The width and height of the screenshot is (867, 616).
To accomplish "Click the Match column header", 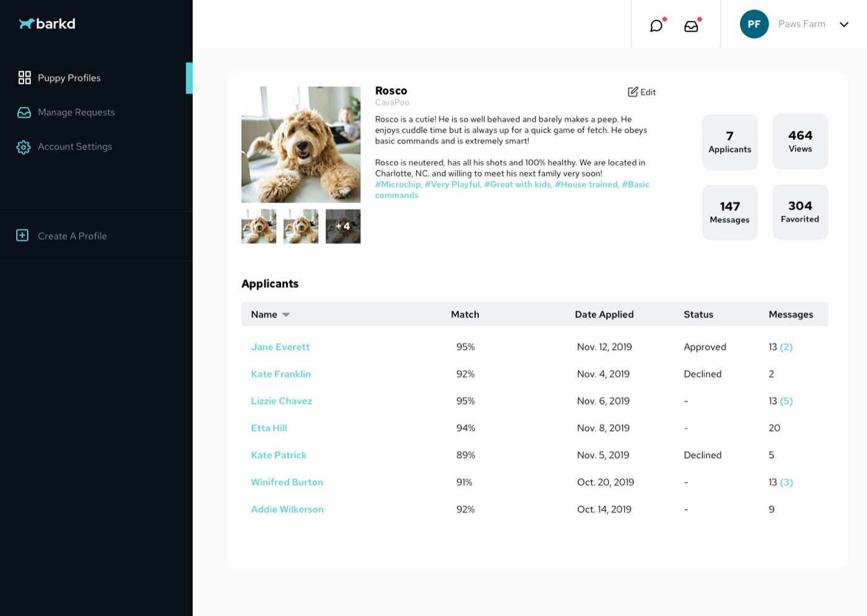I will pos(465,315).
